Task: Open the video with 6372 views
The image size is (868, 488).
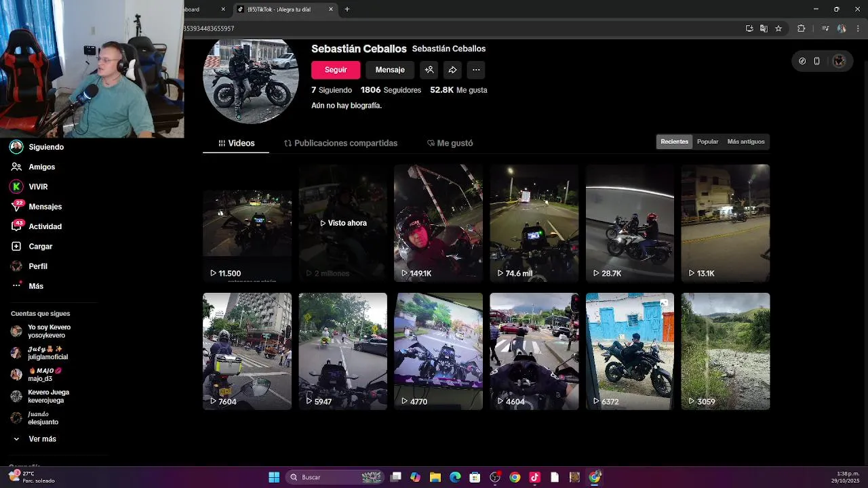Action: click(629, 351)
